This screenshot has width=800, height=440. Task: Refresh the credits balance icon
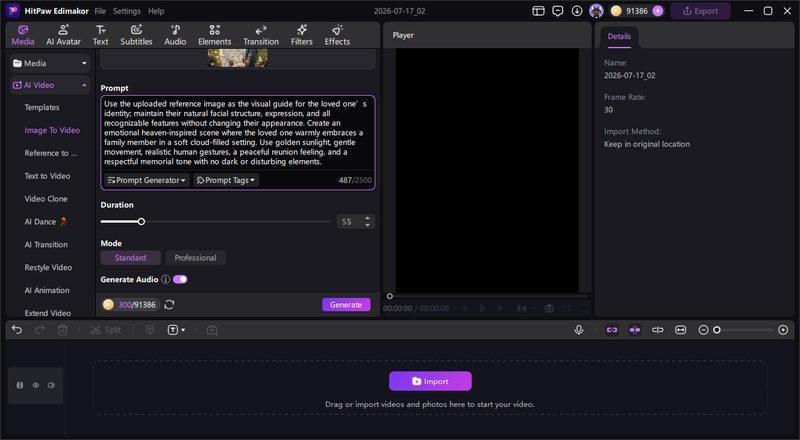pos(169,305)
